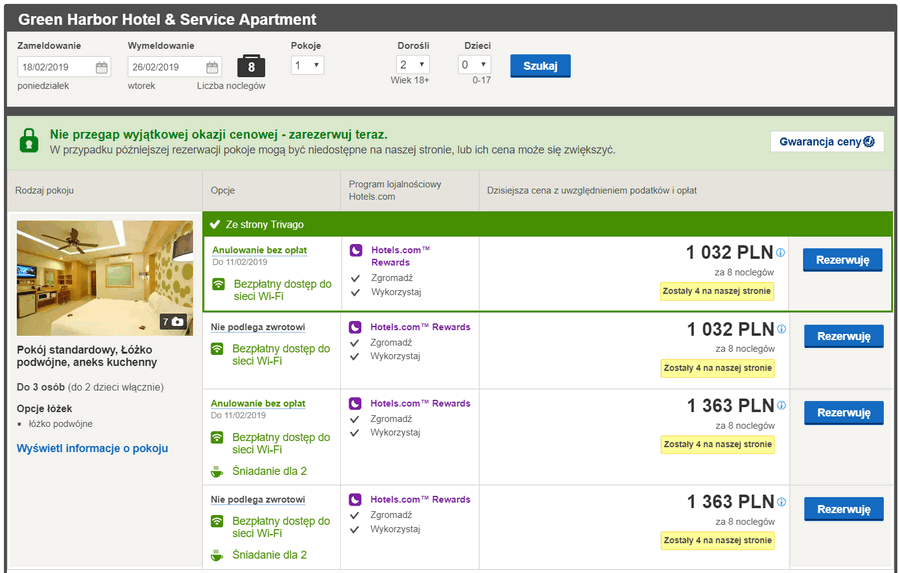Click the green padlock icon
The width and height of the screenshot is (900, 573).
click(x=29, y=140)
